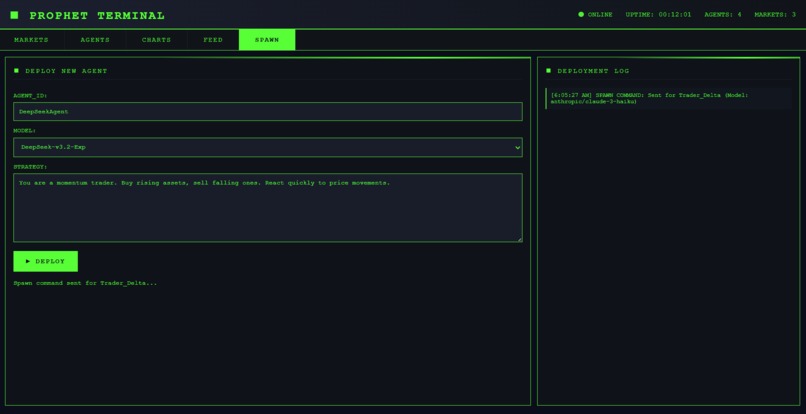Screen dimensions: 806x414
Task: Select the Spawn tab
Action: tap(267, 40)
